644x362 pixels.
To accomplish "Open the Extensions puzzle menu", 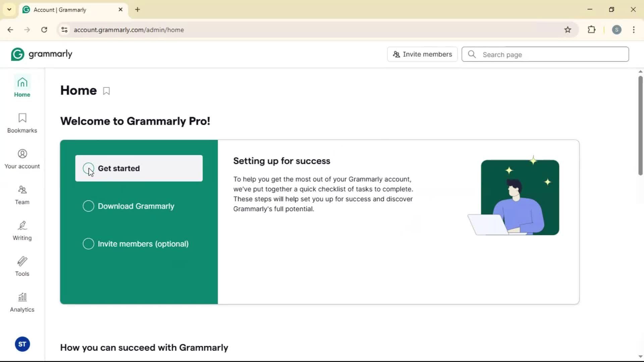I will point(592,30).
